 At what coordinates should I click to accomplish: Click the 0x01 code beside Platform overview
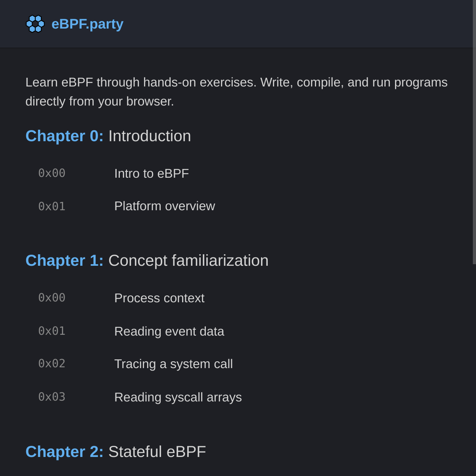pyautogui.click(x=52, y=206)
